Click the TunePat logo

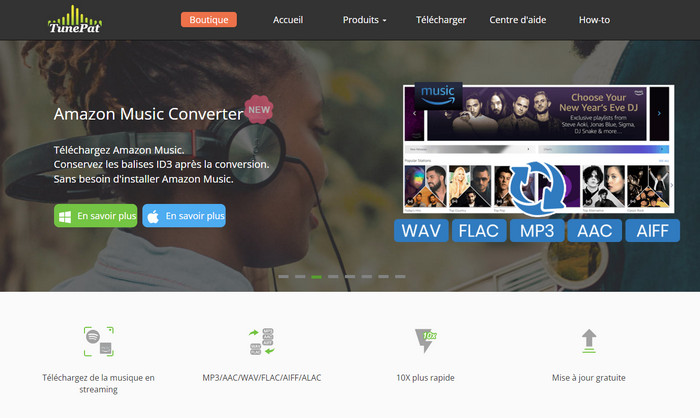[x=75, y=19]
